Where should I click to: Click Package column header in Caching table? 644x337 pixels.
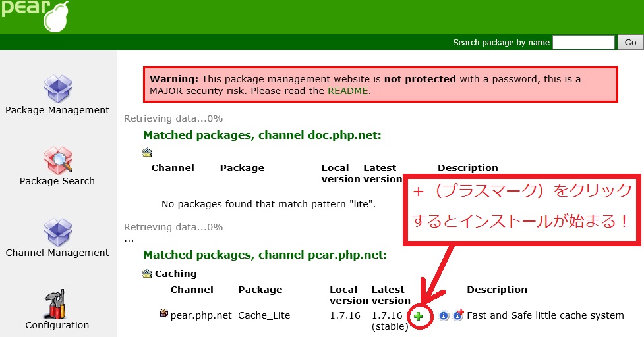[x=260, y=290]
